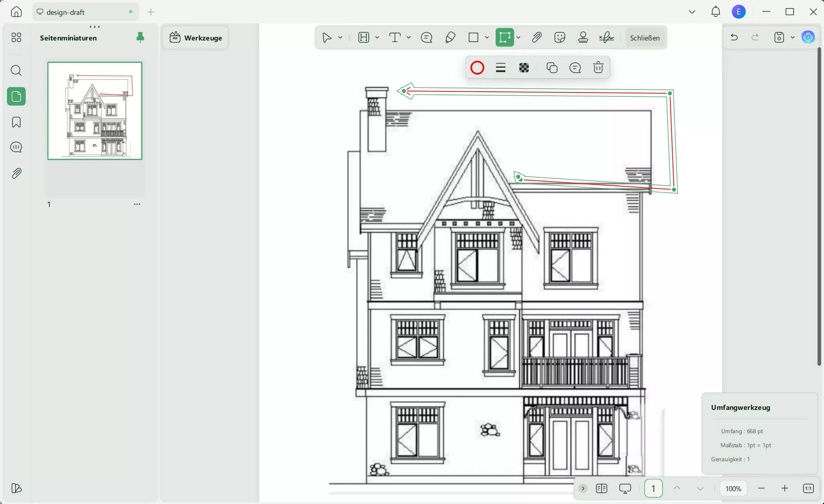The width and height of the screenshot is (824, 504).
Task: Expand the save button dropdown
Action: coord(793,37)
